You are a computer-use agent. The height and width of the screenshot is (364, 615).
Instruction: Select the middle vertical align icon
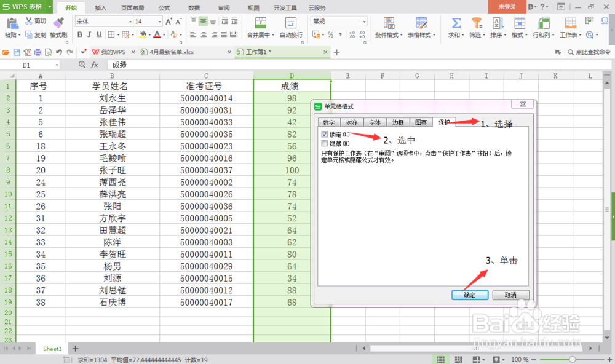[203, 22]
